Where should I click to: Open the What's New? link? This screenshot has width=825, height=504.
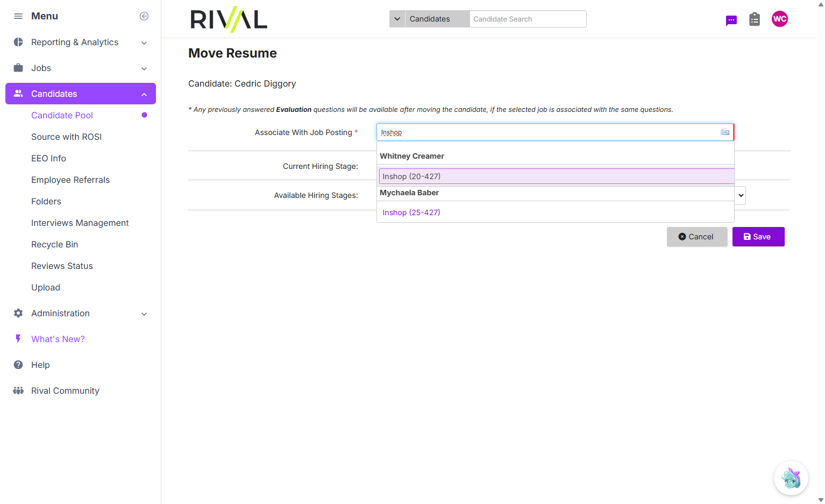tap(58, 339)
